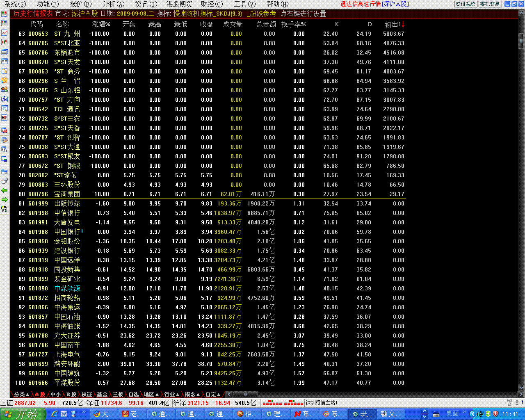Image resolution: width=525 pixels, height=420 pixels.
Task: Switch to the 基金 tab
Action: (102, 395)
